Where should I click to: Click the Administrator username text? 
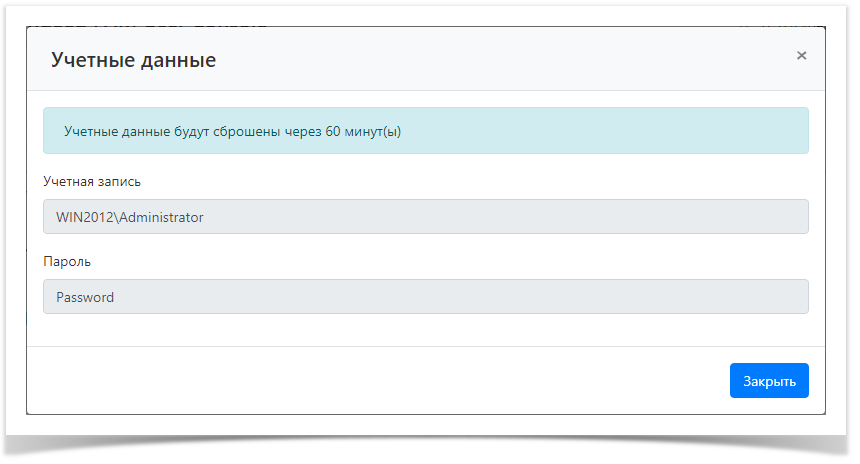[162, 217]
